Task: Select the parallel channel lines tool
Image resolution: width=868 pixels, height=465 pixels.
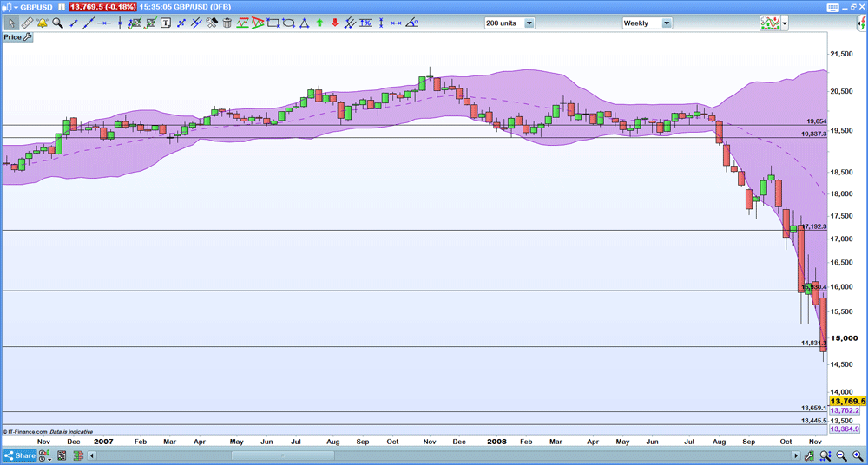Action: pos(196,23)
